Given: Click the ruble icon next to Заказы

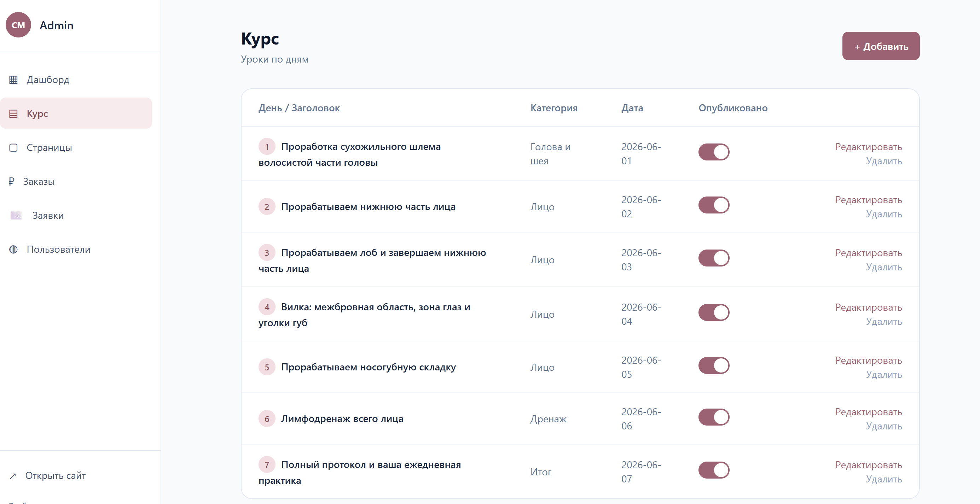Looking at the screenshot, I should coord(11,181).
